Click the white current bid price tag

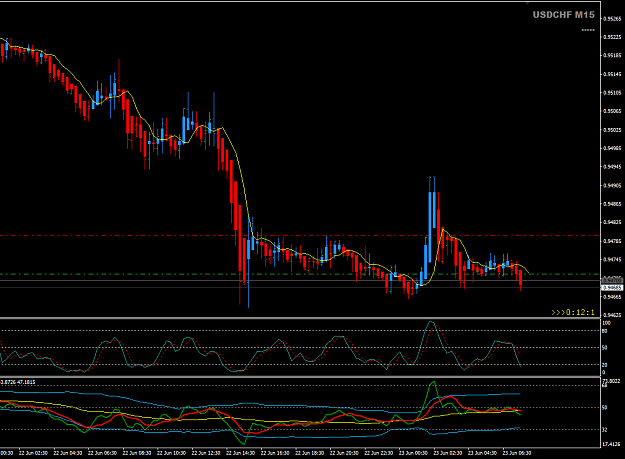612,288
